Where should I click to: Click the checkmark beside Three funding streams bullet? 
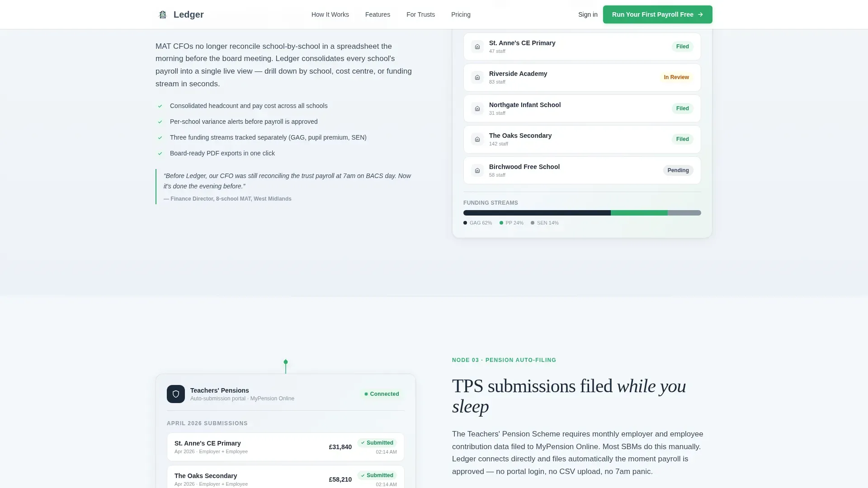click(160, 138)
